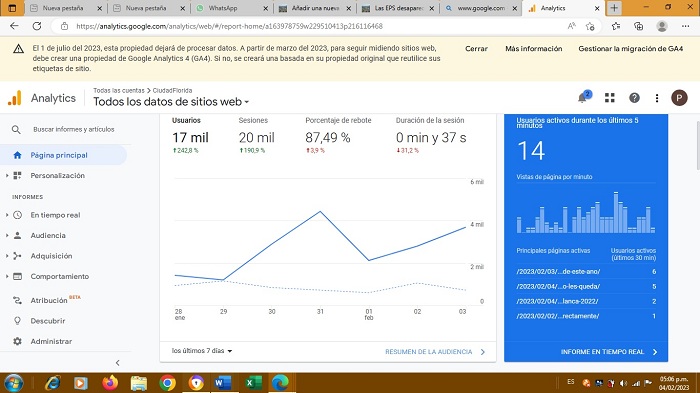Click the 'Buscar informes y artículos' search field

tap(74, 129)
